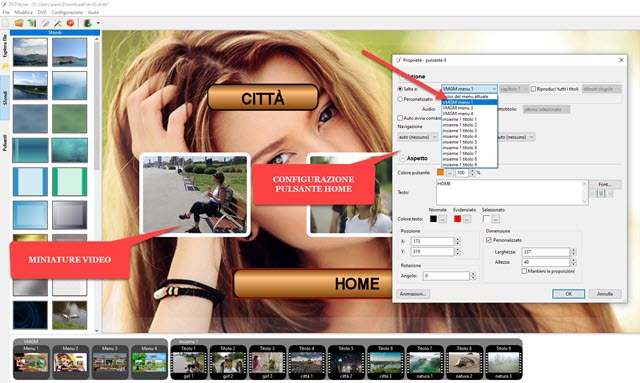Click Annulla to cancel the dialog

tap(605, 294)
